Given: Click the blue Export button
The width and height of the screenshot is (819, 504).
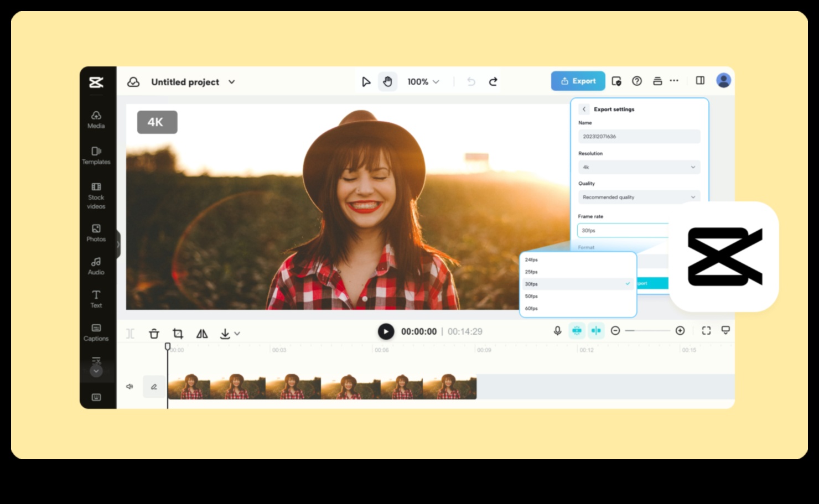Looking at the screenshot, I should click(578, 81).
